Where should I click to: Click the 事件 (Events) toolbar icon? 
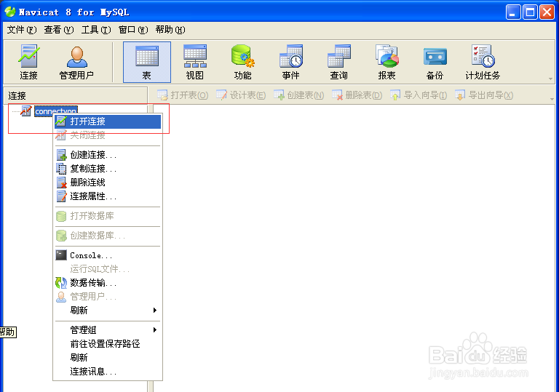[x=291, y=63]
